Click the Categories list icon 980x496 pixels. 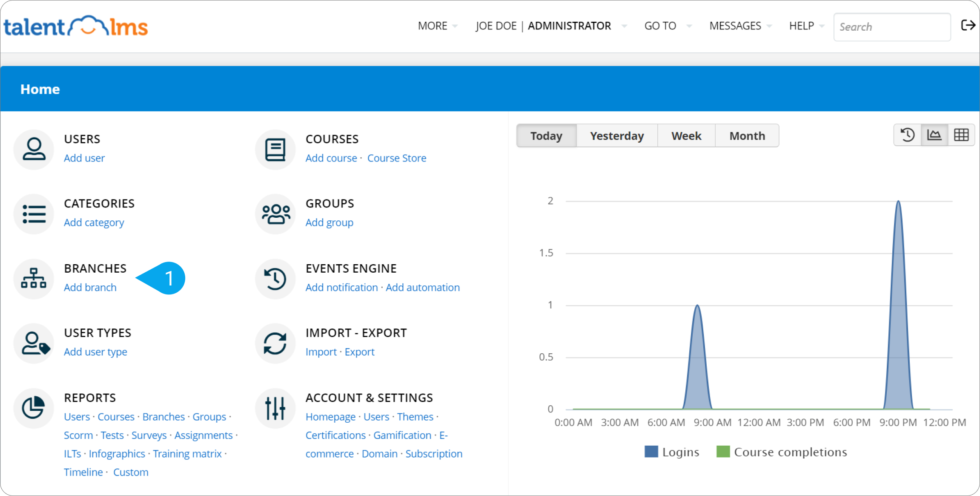tap(34, 214)
